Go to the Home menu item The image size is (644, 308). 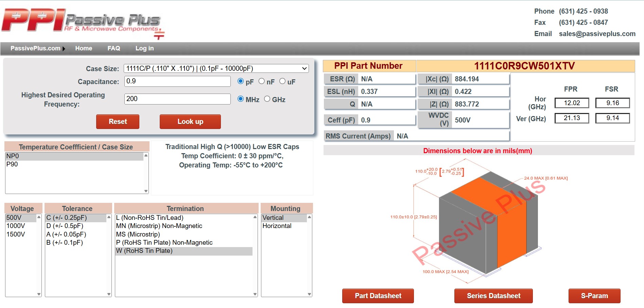click(84, 48)
